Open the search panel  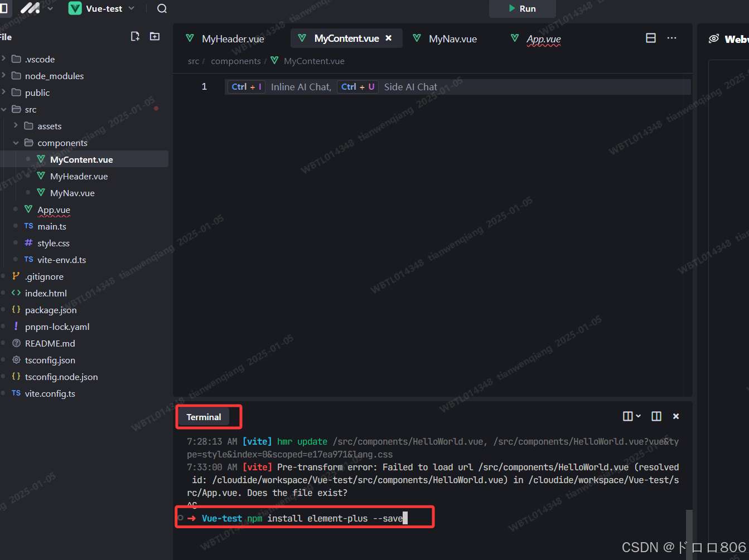(x=161, y=8)
